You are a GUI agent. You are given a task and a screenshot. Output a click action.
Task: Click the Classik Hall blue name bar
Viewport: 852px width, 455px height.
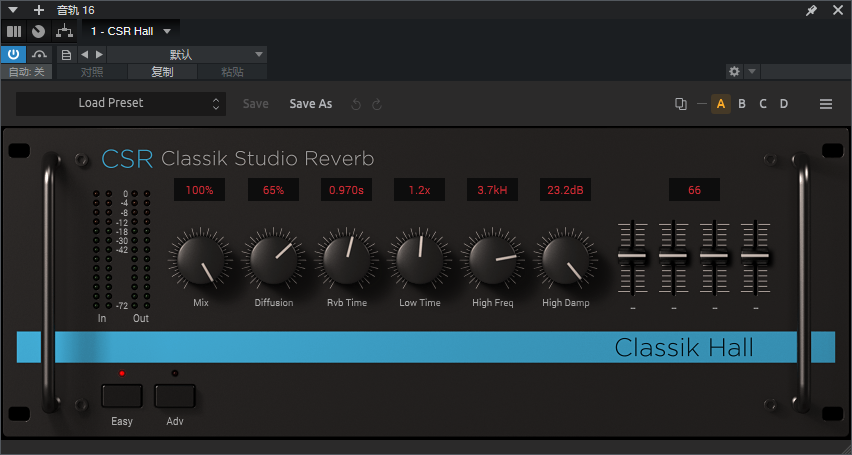point(425,347)
